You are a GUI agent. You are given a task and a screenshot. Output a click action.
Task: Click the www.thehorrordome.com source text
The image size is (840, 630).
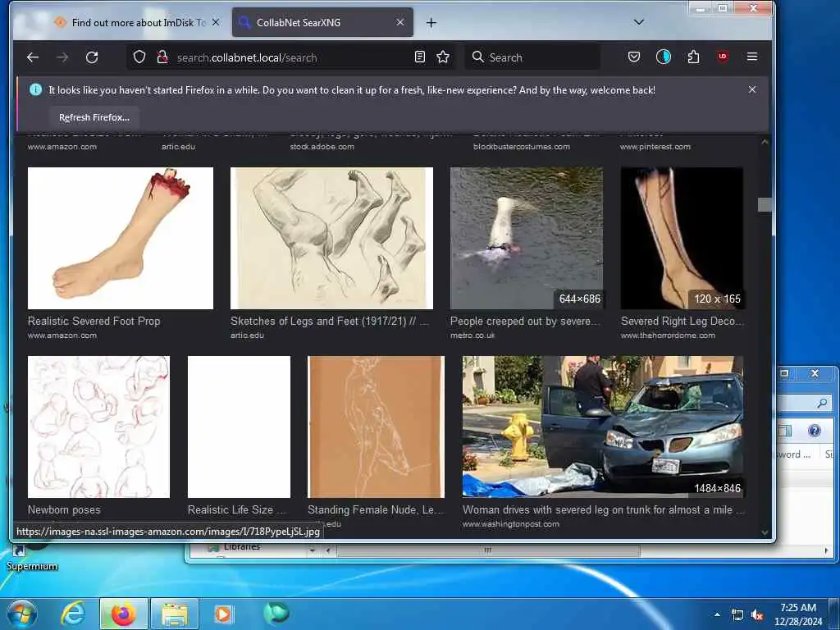pyautogui.click(x=668, y=336)
